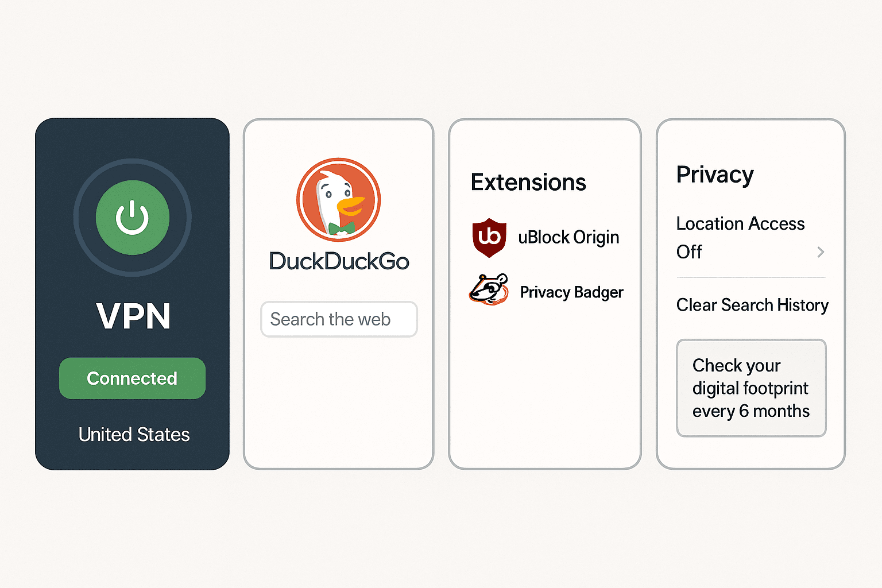Click the Privacy heading
The height and width of the screenshot is (588, 882).
click(715, 175)
